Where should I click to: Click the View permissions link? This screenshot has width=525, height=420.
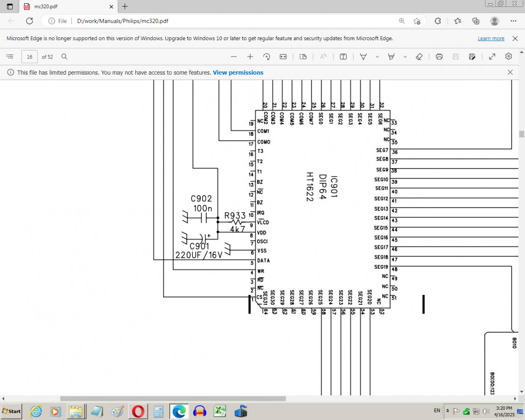pyautogui.click(x=238, y=72)
